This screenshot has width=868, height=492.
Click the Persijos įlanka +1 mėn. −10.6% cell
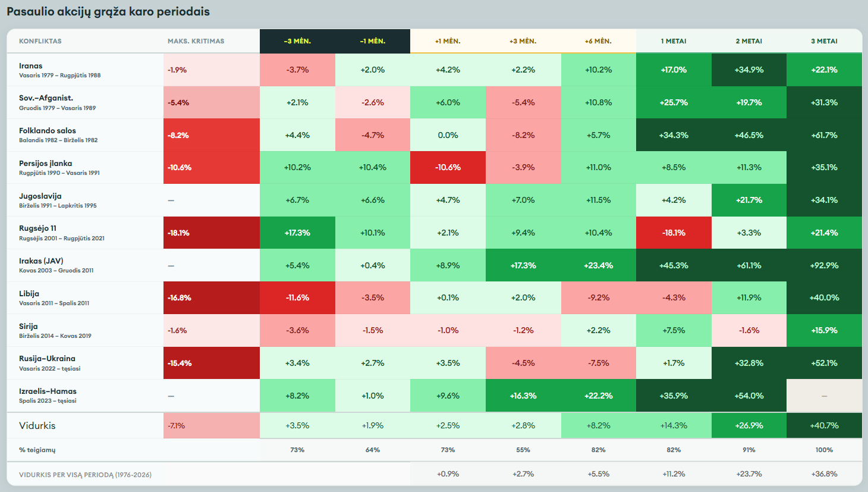click(448, 167)
